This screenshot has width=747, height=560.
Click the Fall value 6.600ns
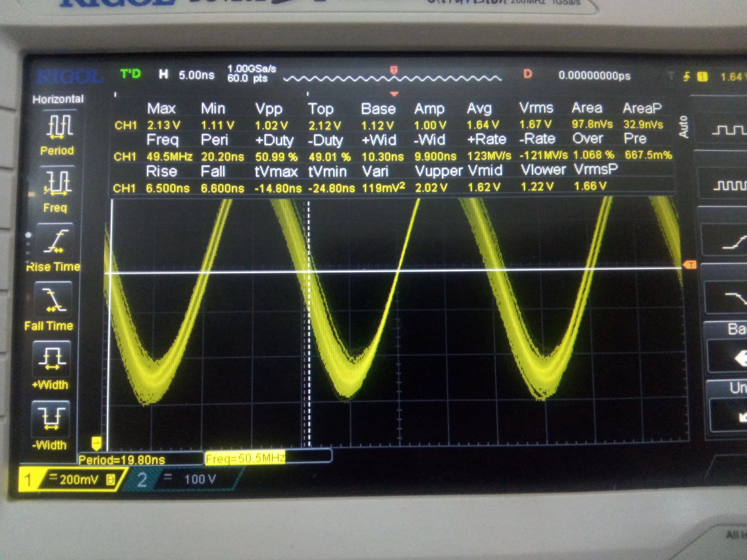click(222, 188)
